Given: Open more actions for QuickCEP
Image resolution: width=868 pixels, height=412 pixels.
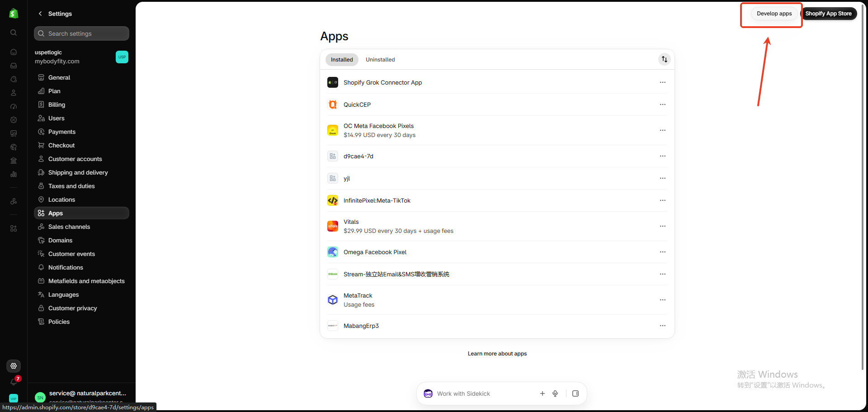Looking at the screenshot, I should pyautogui.click(x=663, y=104).
